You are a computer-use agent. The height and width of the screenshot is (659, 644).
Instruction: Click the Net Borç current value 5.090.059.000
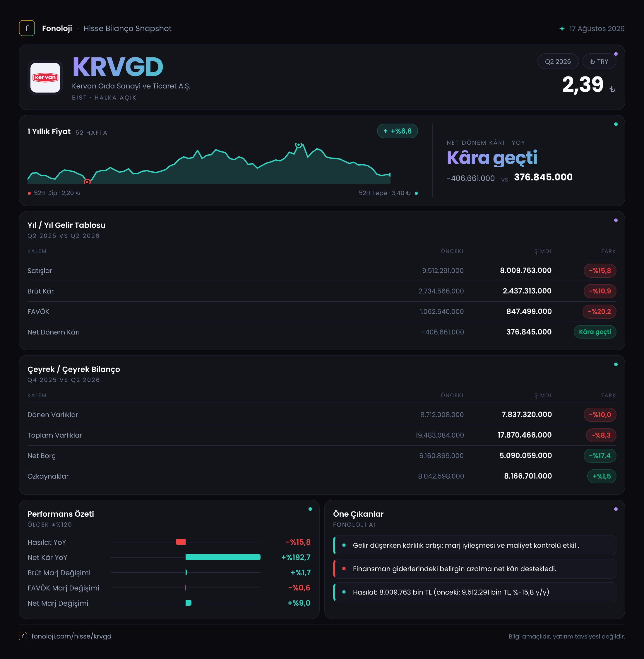(526, 455)
